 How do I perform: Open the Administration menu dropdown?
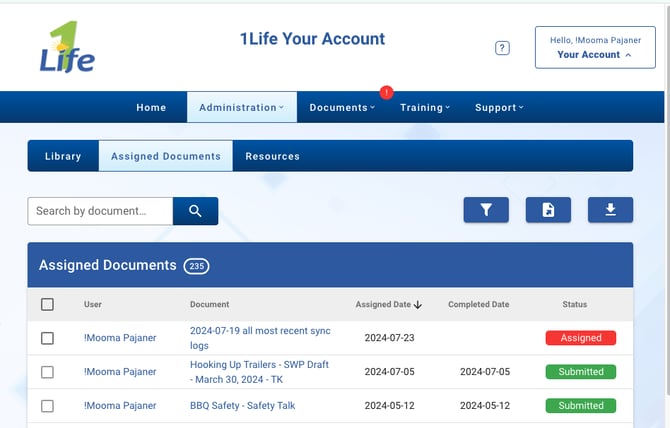(x=241, y=107)
